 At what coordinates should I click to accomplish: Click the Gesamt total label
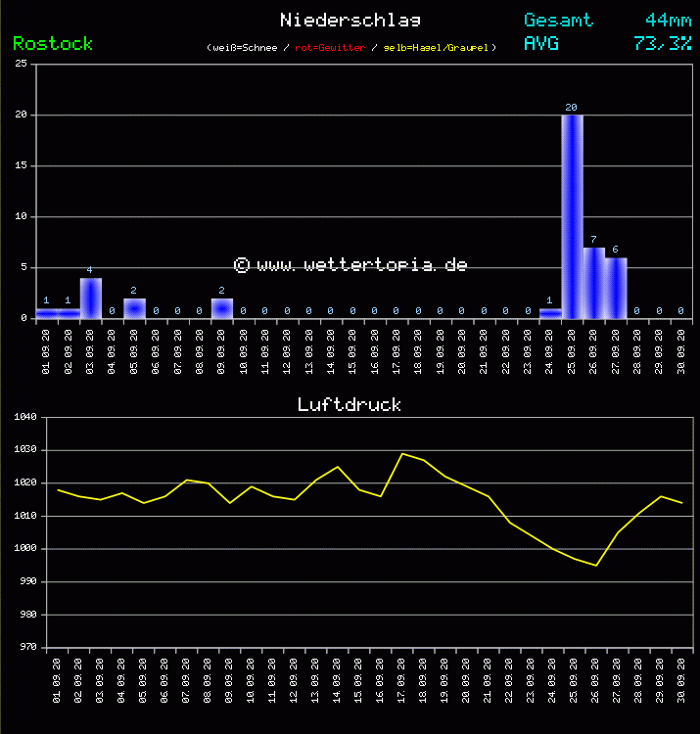point(558,21)
